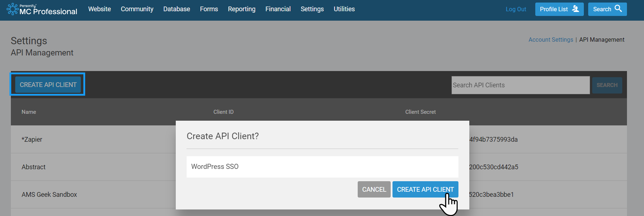Cancel the Create API Client dialog
This screenshot has width=644, height=216.
pos(374,190)
